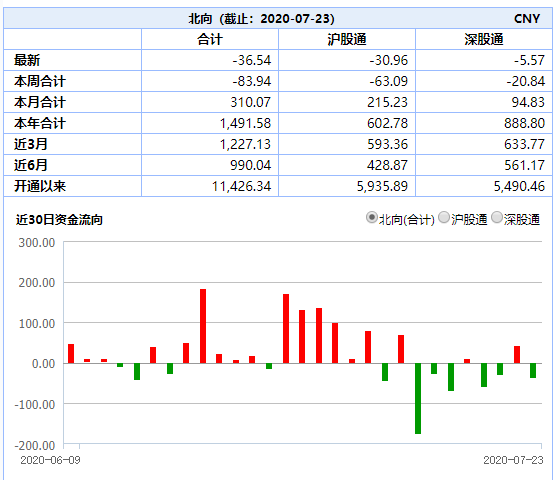Viewport: 558px width, 480px height.
Task: Click the value -83.94
Action: pyautogui.click(x=252, y=81)
